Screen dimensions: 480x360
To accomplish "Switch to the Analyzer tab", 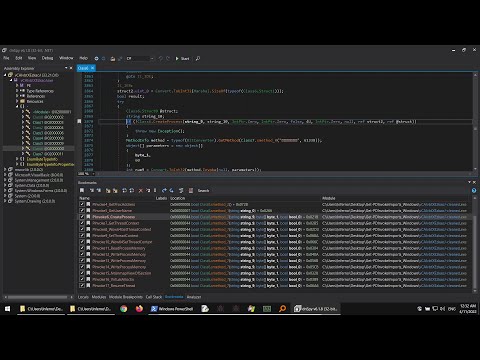I will click(194, 297).
